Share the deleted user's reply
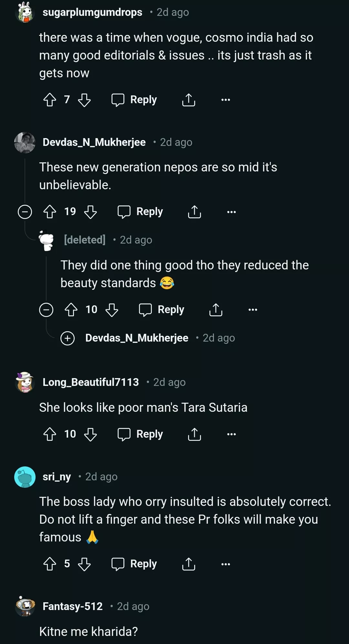The height and width of the screenshot is (644, 349). coord(216,310)
